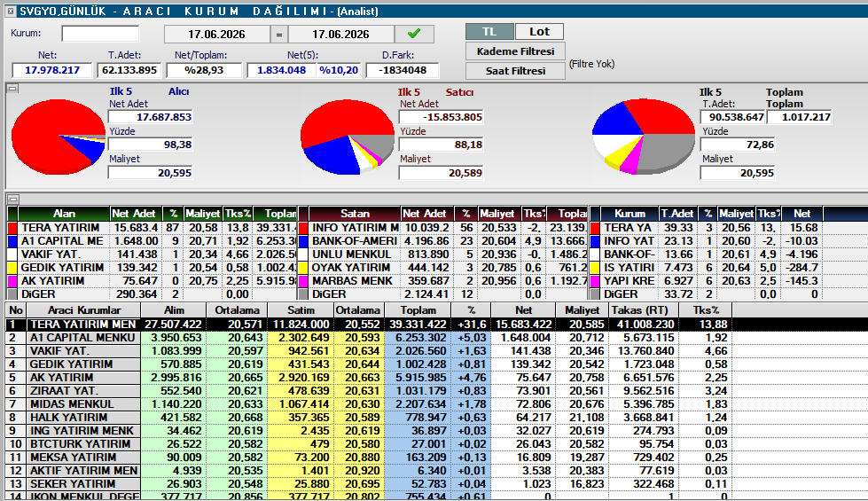Collapse the top-five tables panel
The height and width of the screenshot is (501, 868).
13,199
